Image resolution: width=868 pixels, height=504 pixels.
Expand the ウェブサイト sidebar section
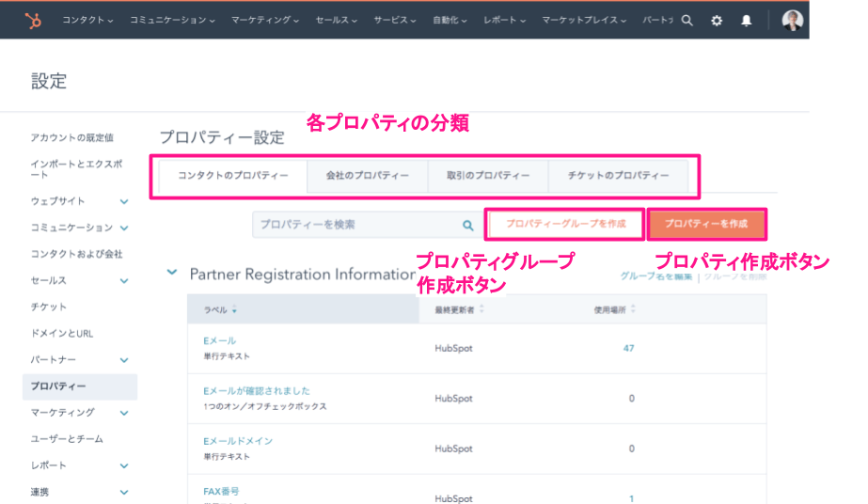click(124, 201)
